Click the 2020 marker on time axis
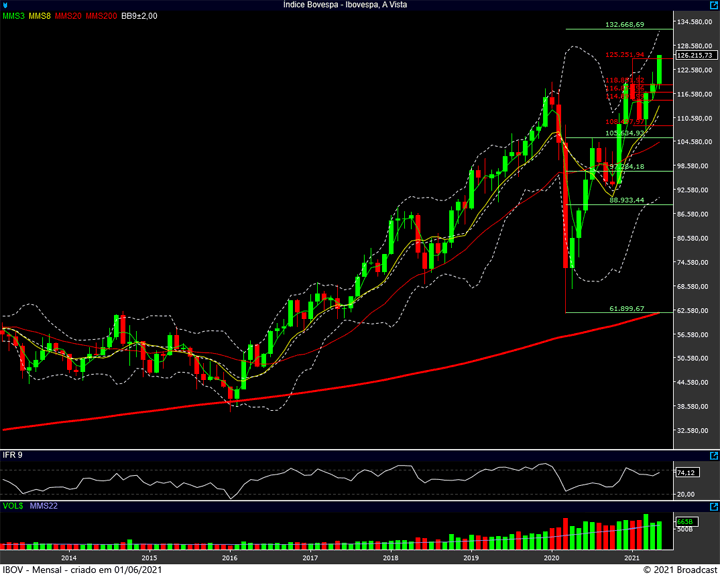 coord(551,557)
